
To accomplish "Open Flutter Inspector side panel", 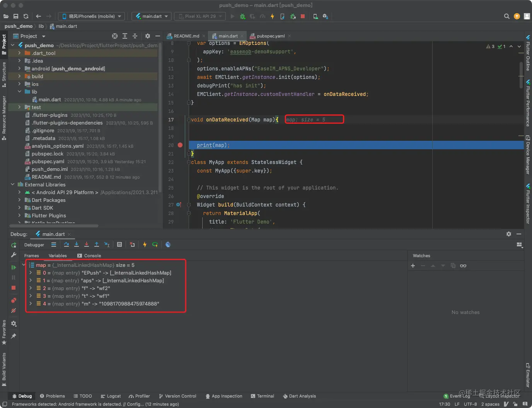I will tap(528, 204).
